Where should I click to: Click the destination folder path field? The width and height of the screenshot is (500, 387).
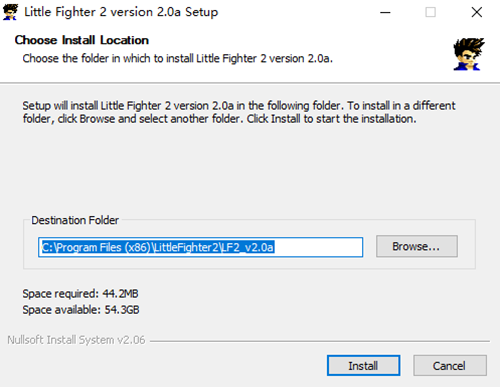click(x=200, y=247)
